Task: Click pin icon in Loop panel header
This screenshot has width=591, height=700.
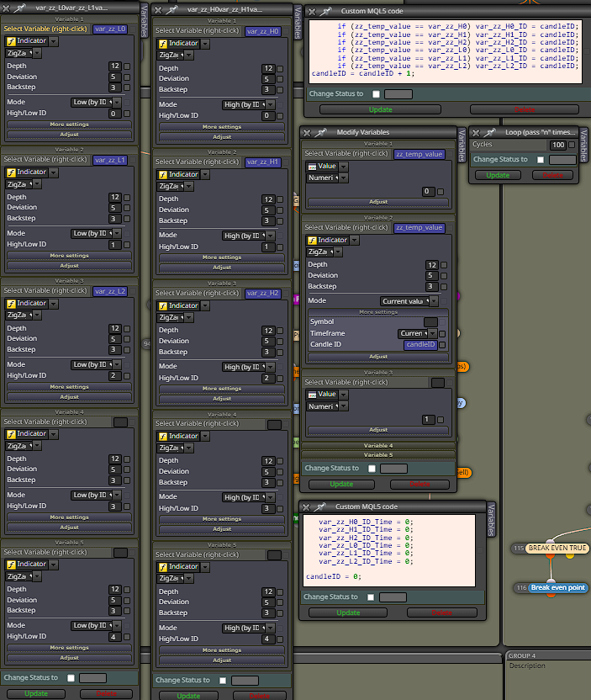Action: tap(490, 132)
